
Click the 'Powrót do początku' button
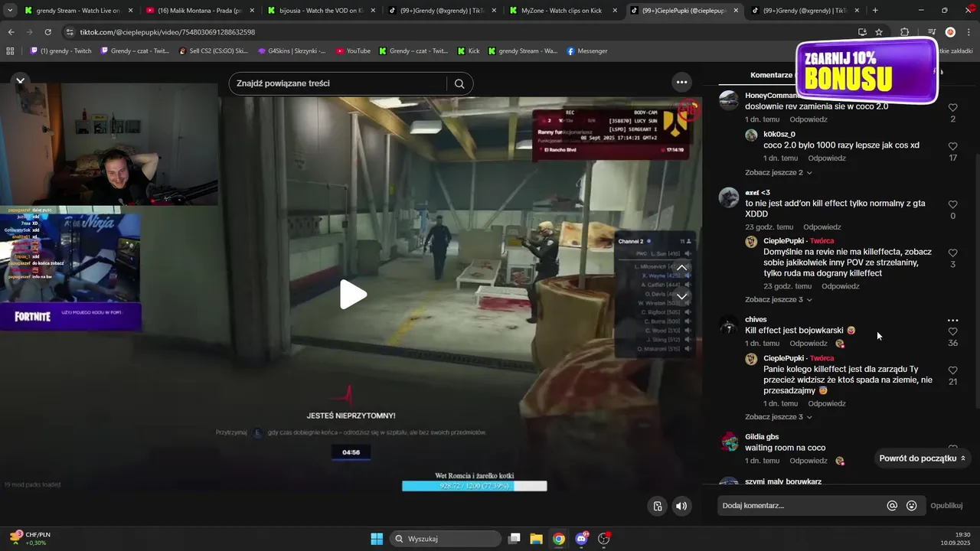[x=923, y=458]
